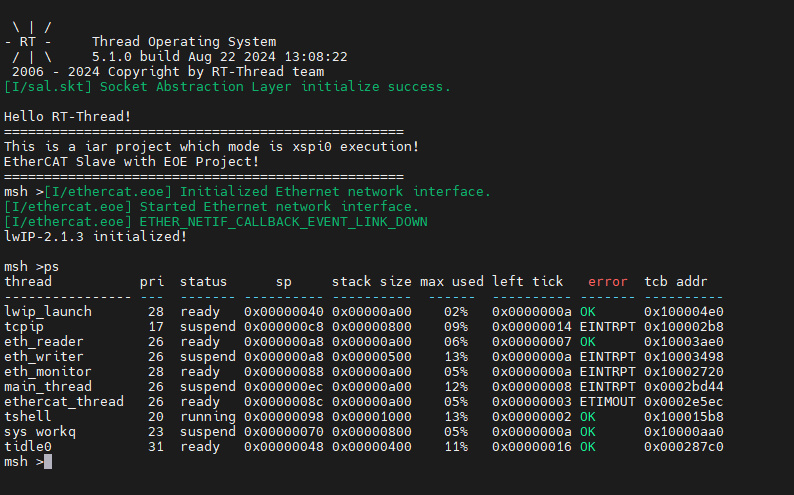Click the tshell thread name
The width and height of the screenshot is (794, 495).
coord(28,417)
